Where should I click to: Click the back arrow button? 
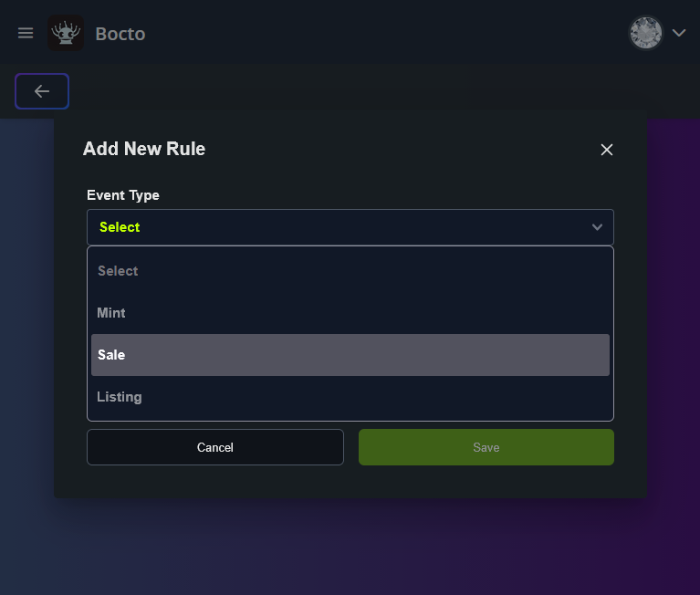[42, 91]
